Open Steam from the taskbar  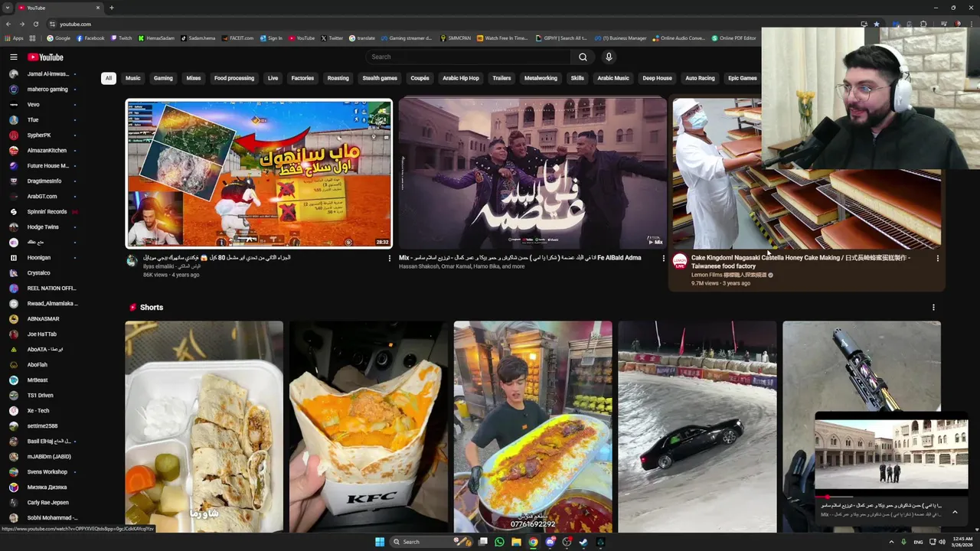click(x=583, y=542)
